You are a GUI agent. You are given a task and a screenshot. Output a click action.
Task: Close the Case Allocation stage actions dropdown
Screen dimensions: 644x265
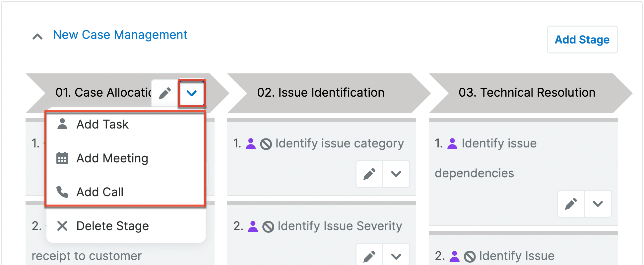click(x=192, y=93)
